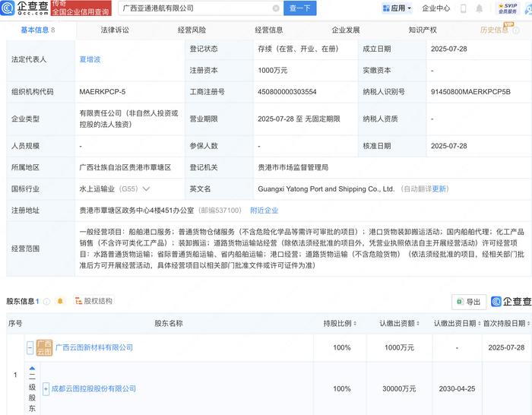
Task: Open the 应用 dropdown menu
Action: (x=397, y=8)
